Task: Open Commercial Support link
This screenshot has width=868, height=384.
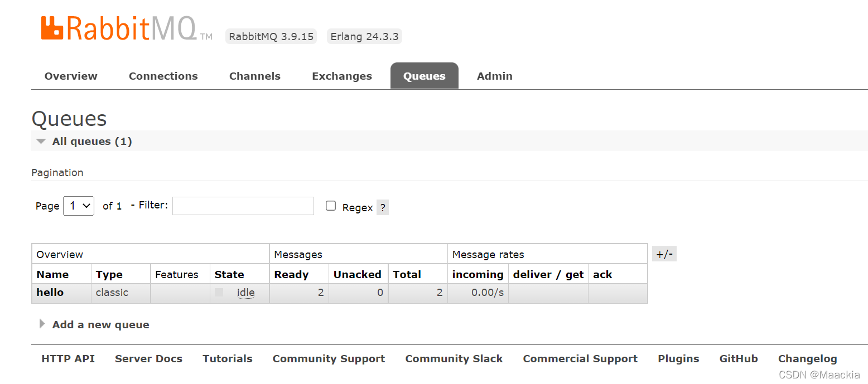Action: coord(580,358)
